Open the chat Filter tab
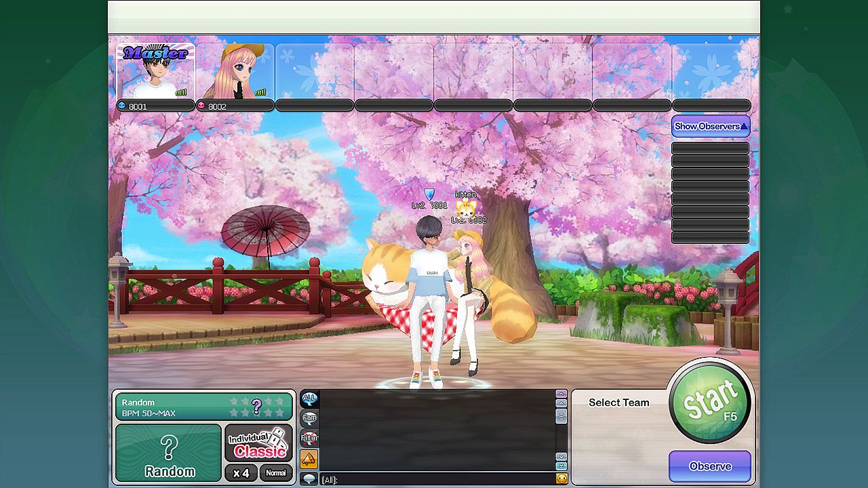868x488 pixels. tap(309, 439)
